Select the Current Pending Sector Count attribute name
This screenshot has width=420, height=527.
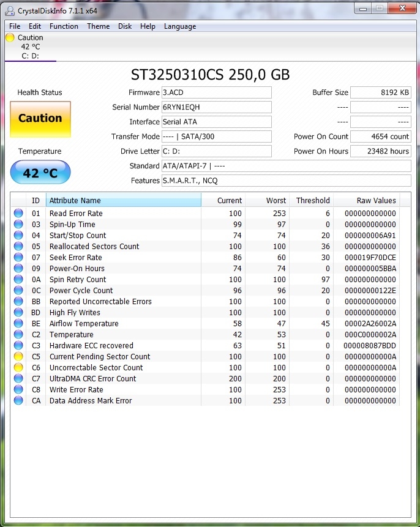coord(100,357)
